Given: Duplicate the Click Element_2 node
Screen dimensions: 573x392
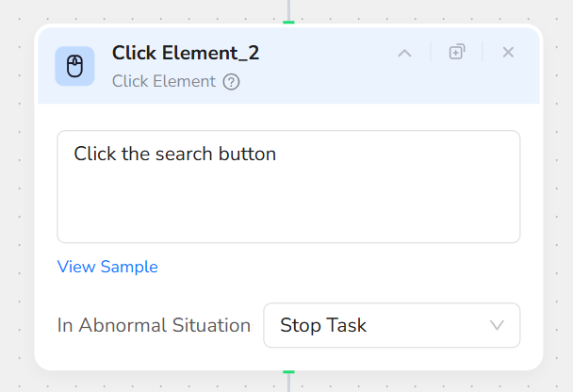Looking at the screenshot, I should (x=457, y=53).
